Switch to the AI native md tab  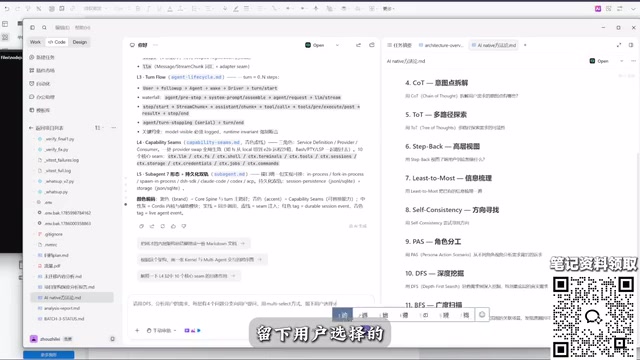click(494, 45)
